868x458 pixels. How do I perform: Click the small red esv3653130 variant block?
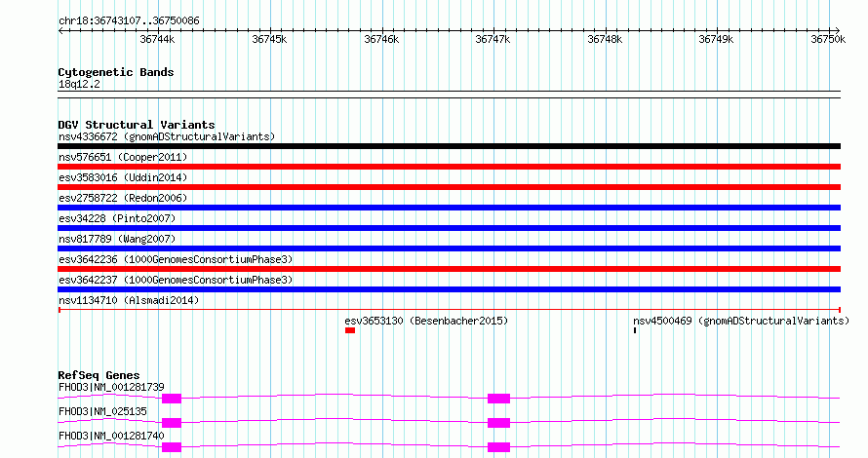click(350, 330)
